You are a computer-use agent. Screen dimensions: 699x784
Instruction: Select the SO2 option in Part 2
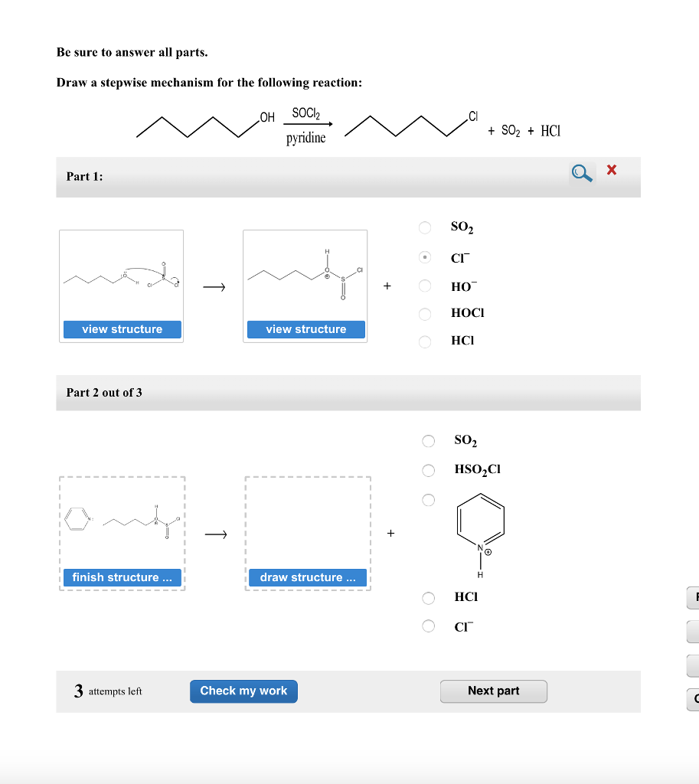[x=428, y=440]
